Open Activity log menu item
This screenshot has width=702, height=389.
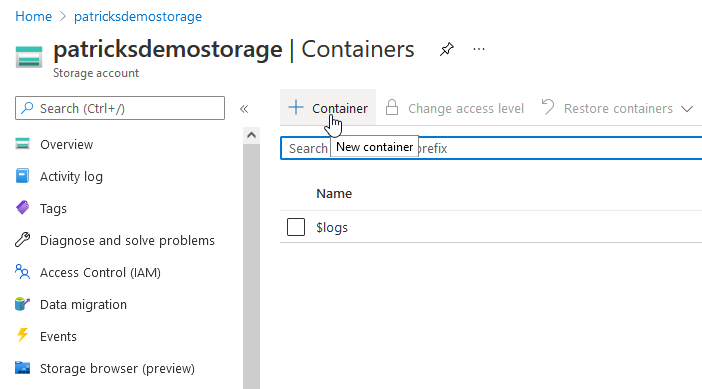click(x=71, y=176)
